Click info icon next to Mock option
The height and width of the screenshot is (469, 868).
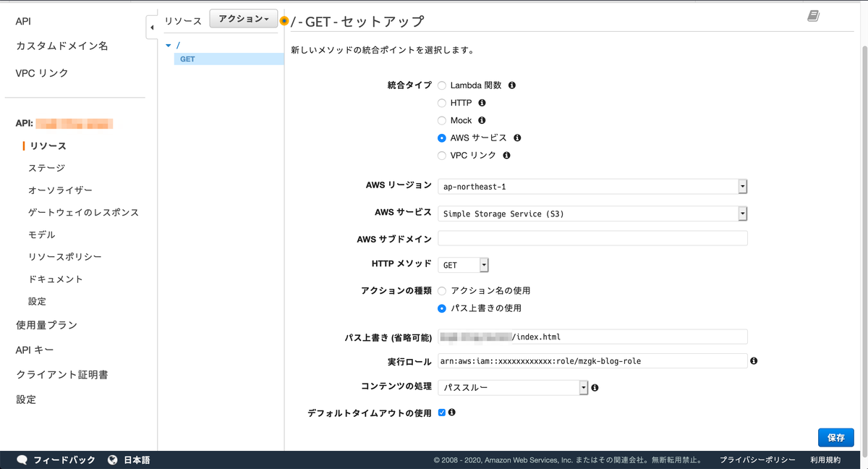coord(482,120)
